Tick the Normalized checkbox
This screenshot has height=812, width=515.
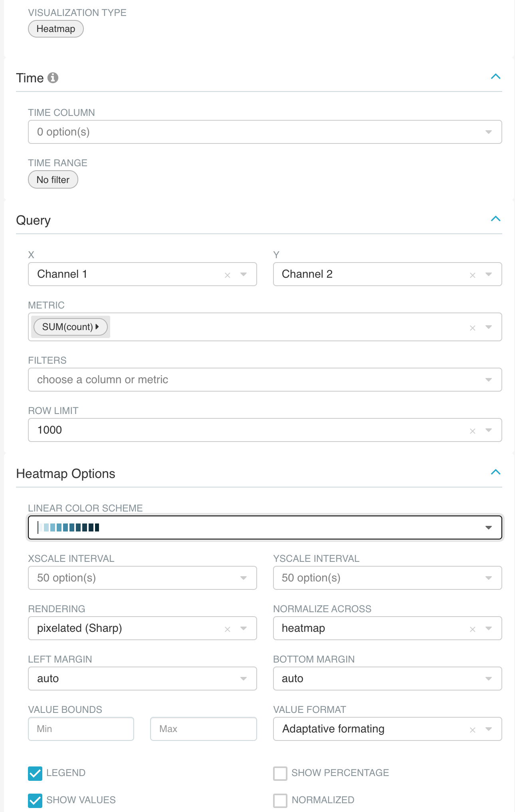(280, 800)
